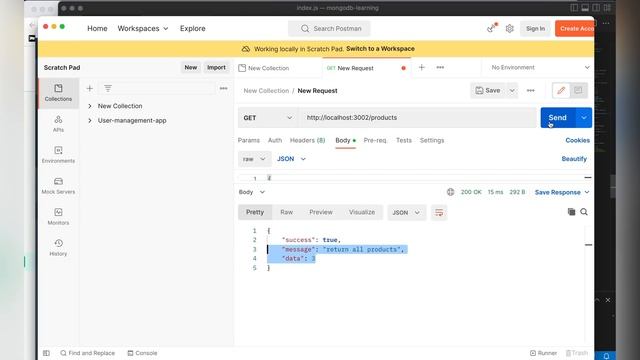640x360 pixels.
Task: Select the Pretty response view
Action: tap(255, 212)
